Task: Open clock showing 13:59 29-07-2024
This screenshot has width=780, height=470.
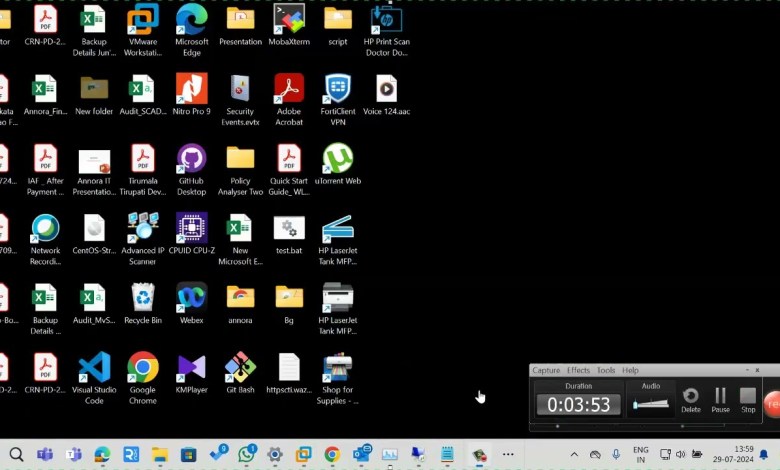Action: click(x=733, y=454)
